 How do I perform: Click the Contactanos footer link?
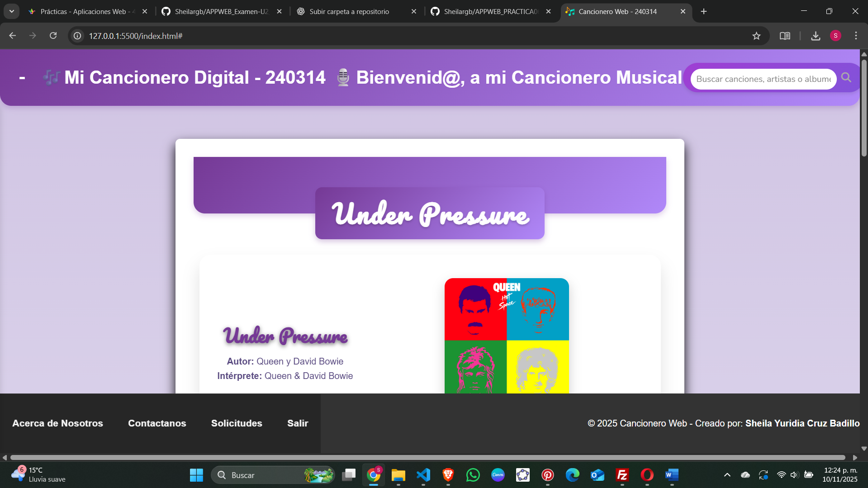point(157,423)
